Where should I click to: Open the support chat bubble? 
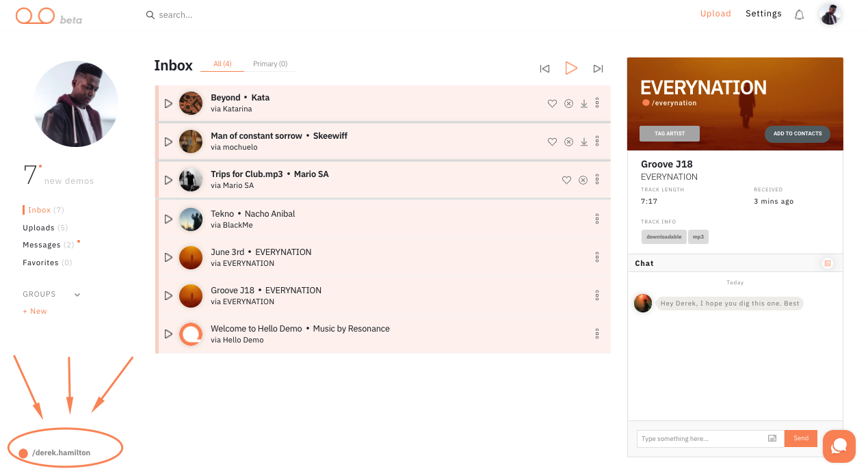(x=839, y=446)
